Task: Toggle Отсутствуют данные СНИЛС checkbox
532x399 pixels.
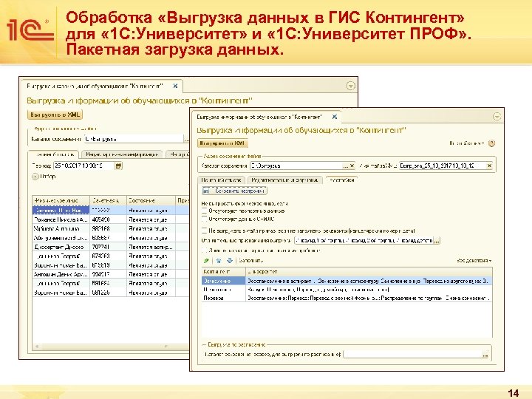Action: point(204,219)
